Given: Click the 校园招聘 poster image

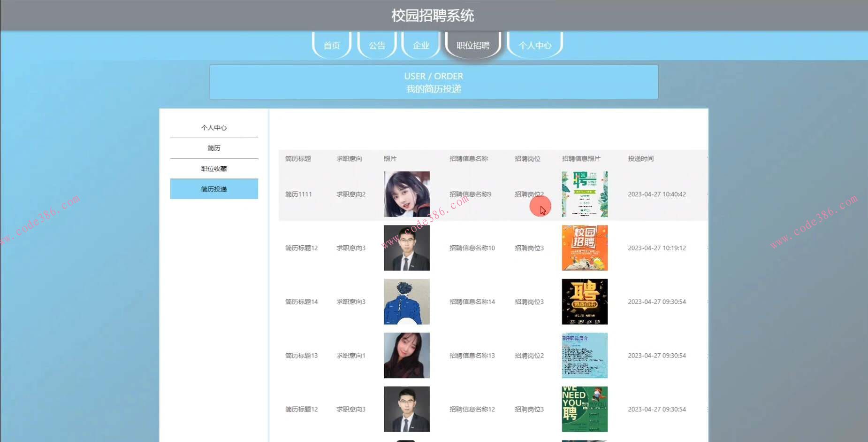Looking at the screenshot, I should click(584, 248).
